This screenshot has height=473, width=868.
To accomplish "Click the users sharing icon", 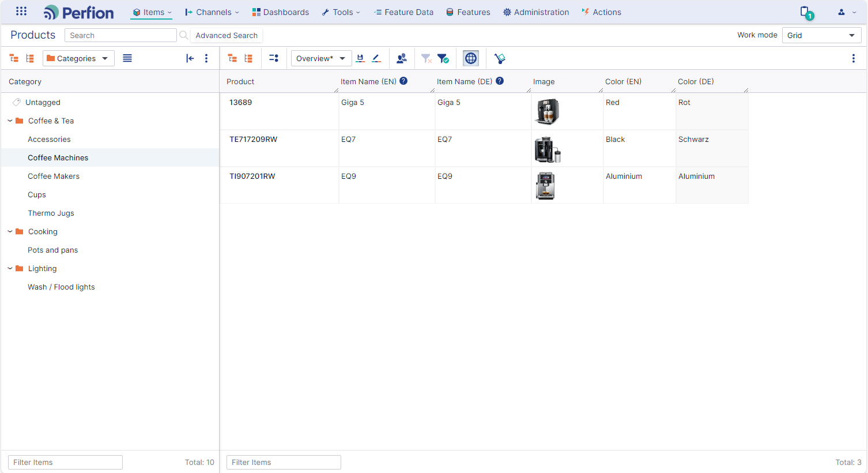I will (x=402, y=58).
